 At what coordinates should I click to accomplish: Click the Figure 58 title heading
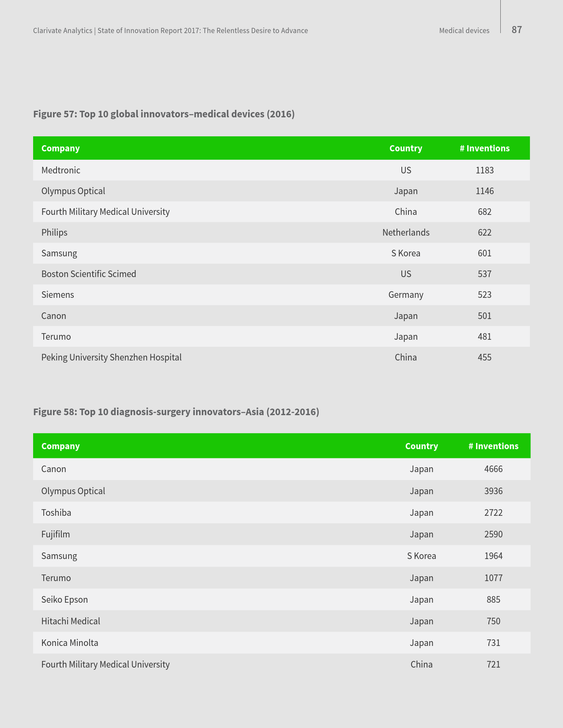(176, 412)
